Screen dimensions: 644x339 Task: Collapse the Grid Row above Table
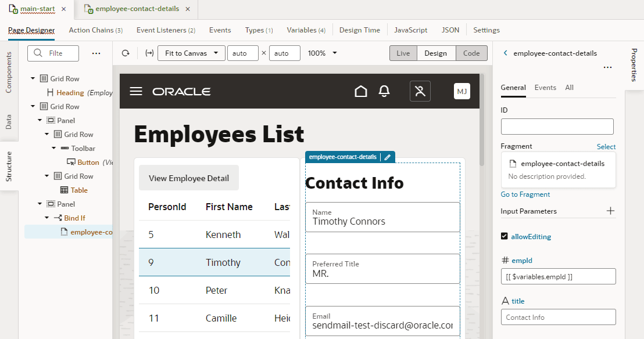pos(47,176)
